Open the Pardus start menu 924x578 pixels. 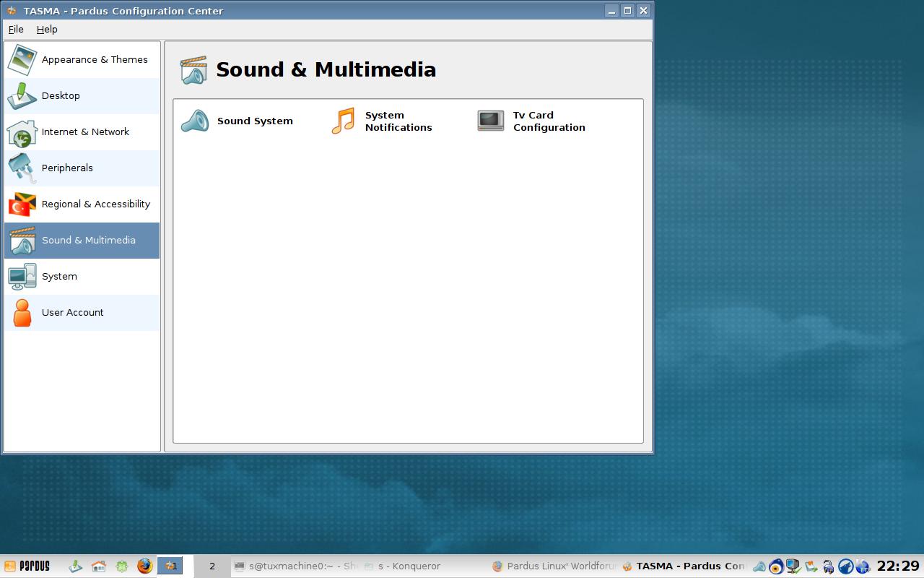point(27,566)
